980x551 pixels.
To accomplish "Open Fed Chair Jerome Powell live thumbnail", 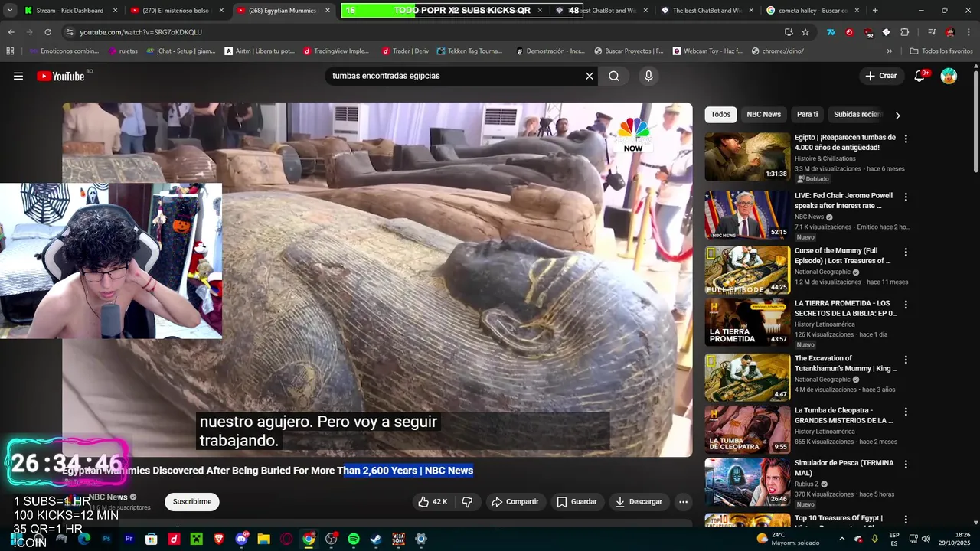I will (x=747, y=214).
